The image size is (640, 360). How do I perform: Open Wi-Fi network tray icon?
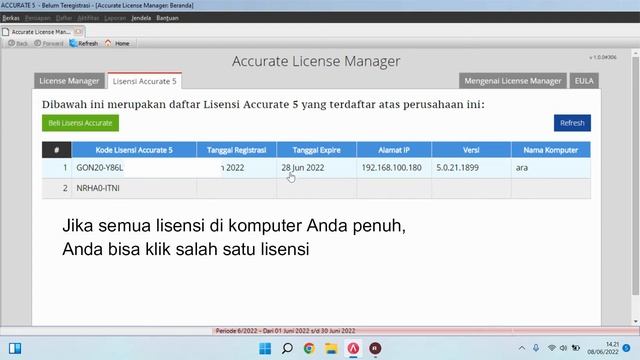click(552, 348)
